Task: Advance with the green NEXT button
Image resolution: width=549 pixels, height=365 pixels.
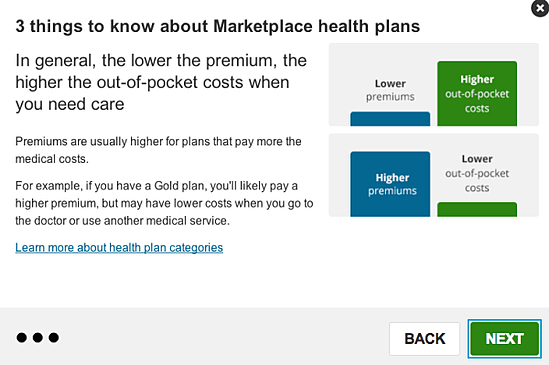Action: 505,339
